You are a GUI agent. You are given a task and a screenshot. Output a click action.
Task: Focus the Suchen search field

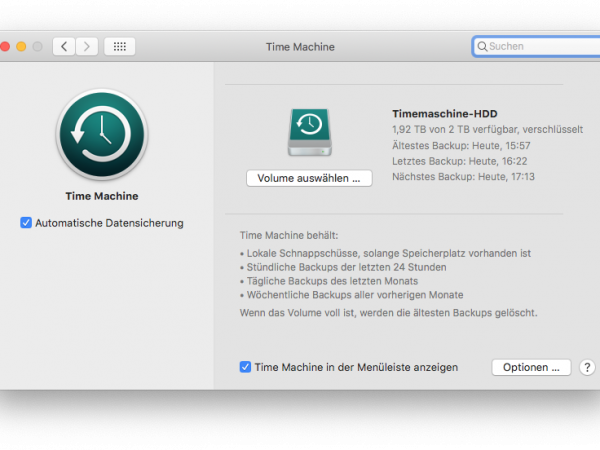(540, 46)
